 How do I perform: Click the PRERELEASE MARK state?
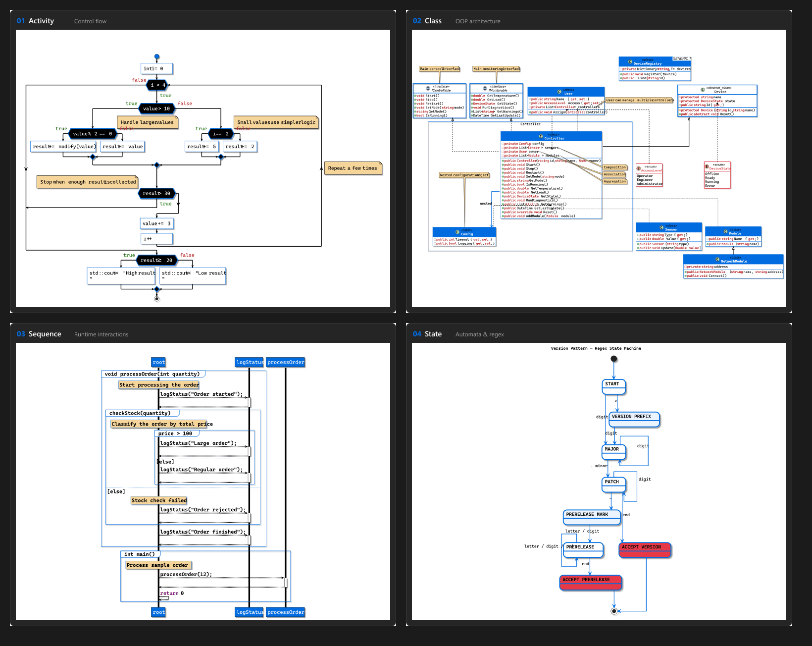pyautogui.click(x=592, y=517)
